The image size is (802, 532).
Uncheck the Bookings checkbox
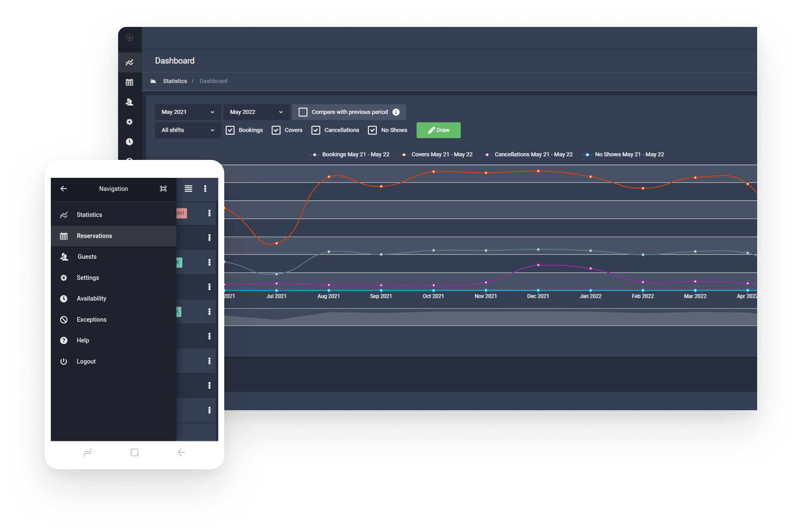[230, 130]
